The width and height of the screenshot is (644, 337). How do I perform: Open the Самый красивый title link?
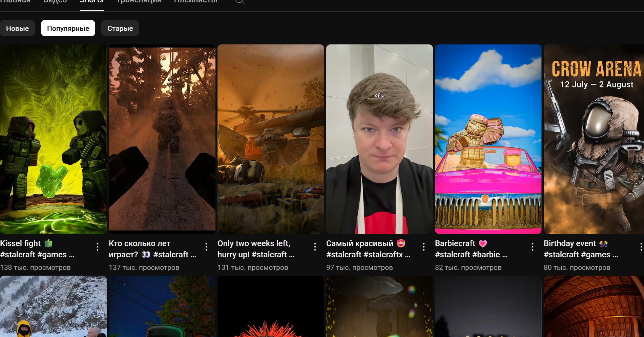click(368, 249)
